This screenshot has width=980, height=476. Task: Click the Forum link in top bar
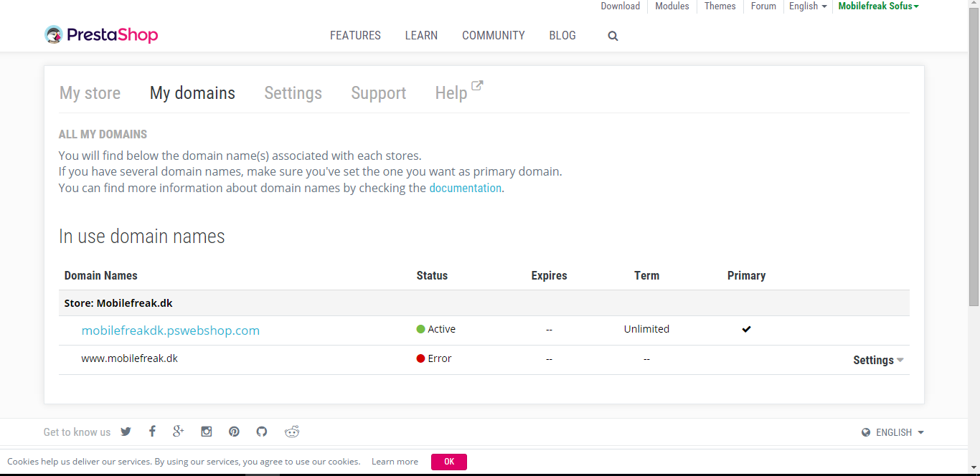pos(763,6)
